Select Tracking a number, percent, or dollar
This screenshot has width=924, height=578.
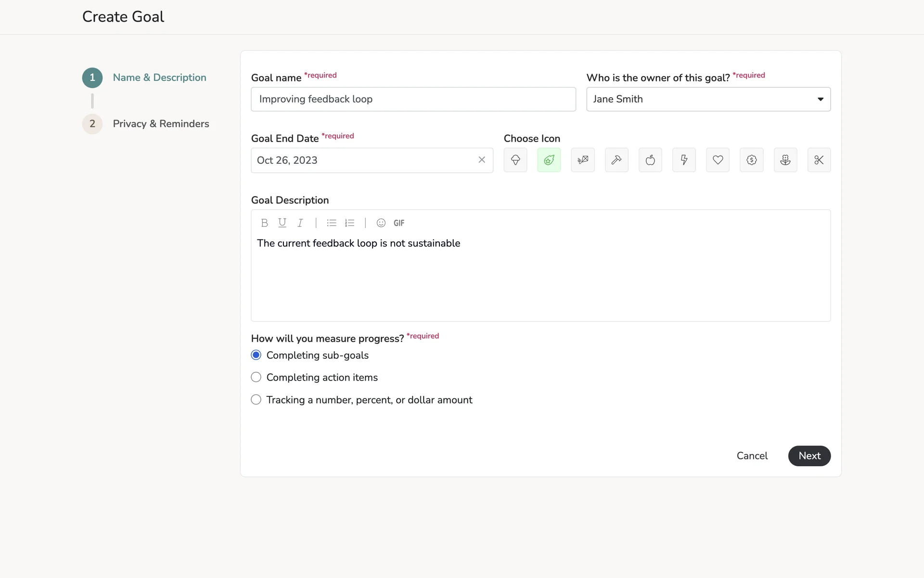click(256, 400)
